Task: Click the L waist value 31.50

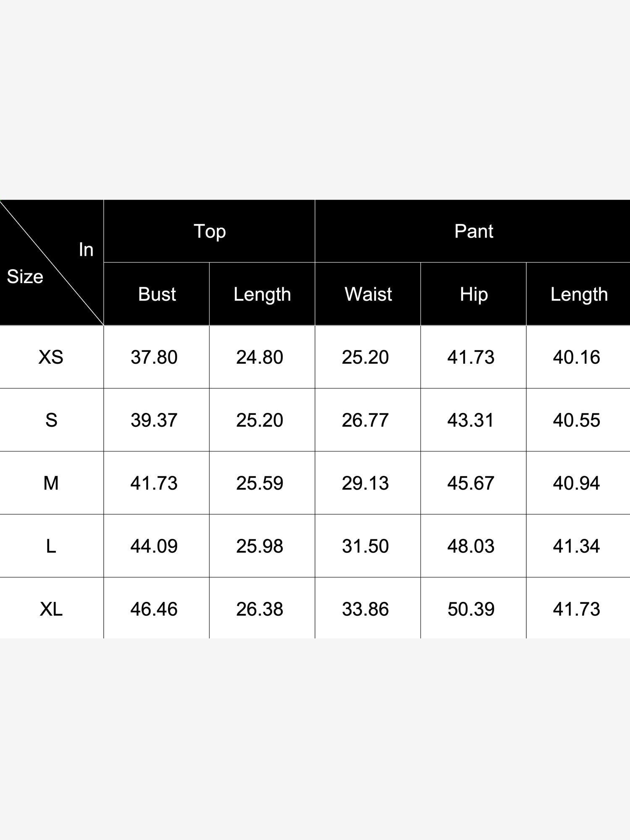Action: [365, 546]
